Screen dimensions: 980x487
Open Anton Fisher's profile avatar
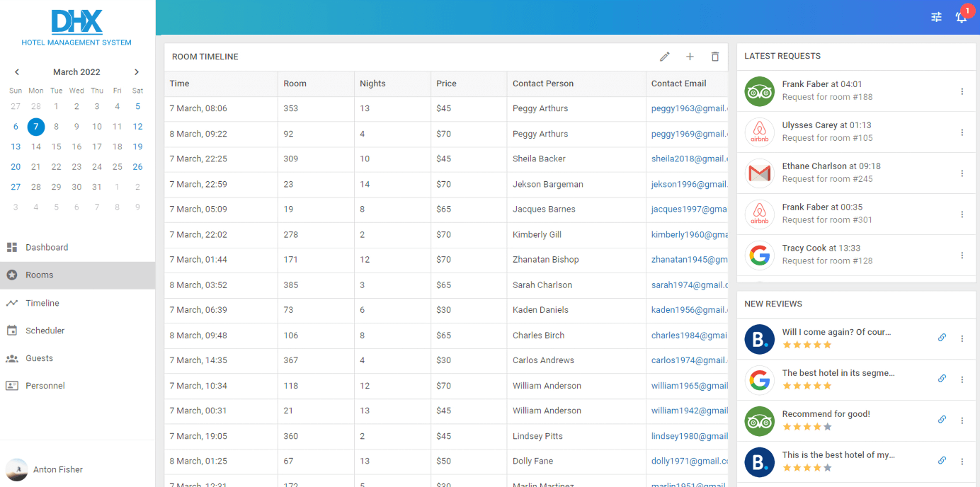click(17, 469)
